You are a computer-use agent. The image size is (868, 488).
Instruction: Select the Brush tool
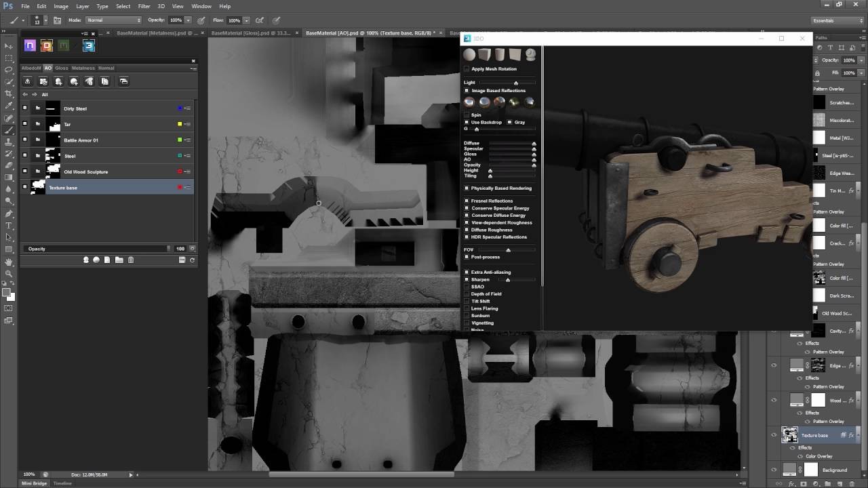9,129
